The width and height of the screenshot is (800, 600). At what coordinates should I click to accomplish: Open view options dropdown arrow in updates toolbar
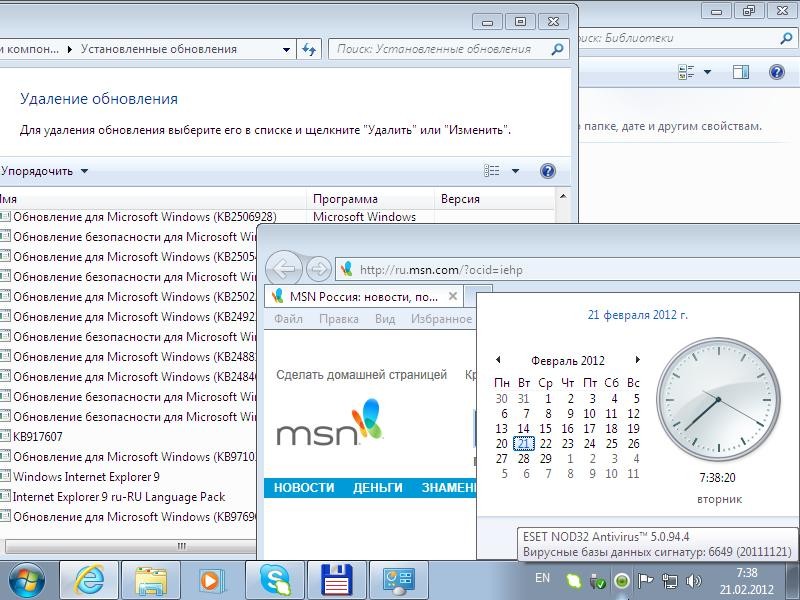[x=515, y=171]
